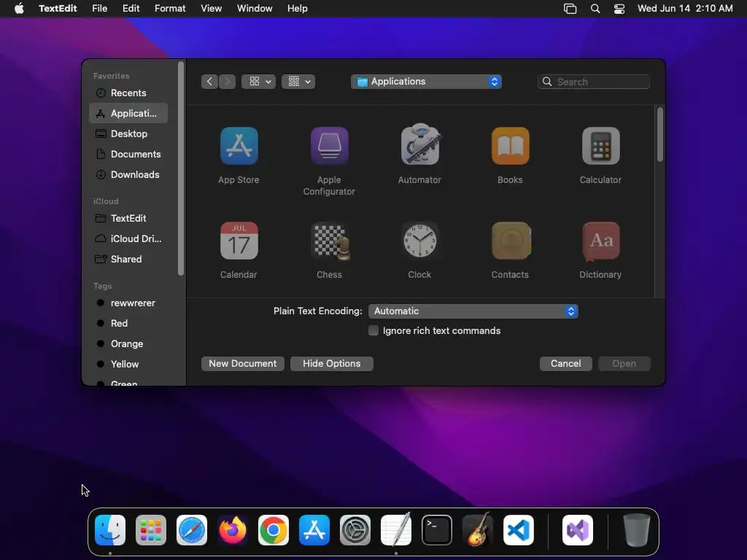Screen dimensions: 747x560
Task: Open Launchpad from the Dock
Action: click(151, 530)
